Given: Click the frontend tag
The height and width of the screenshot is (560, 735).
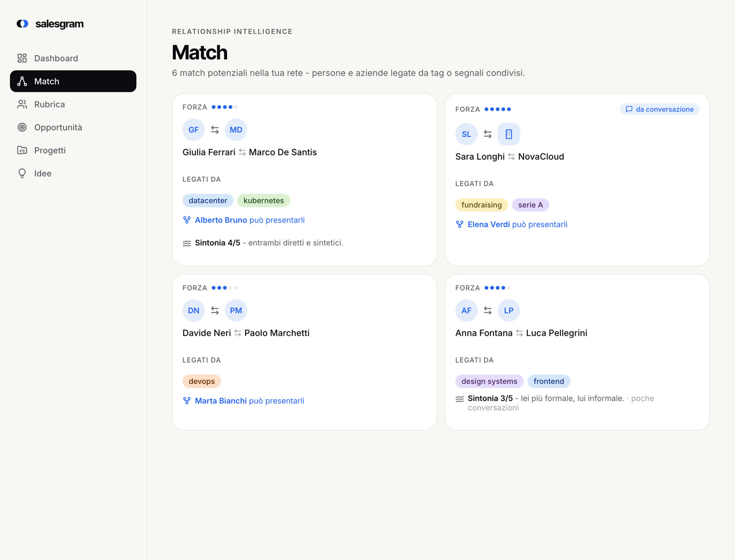Looking at the screenshot, I should (549, 381).
